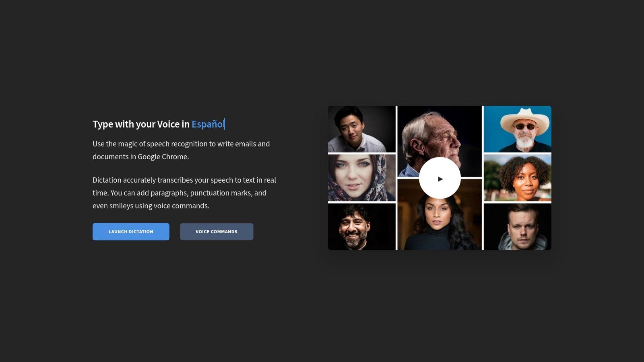Select the portrait of the man in white hat
The width and height of the screenshot is (644, 362).
coord(517,129)
